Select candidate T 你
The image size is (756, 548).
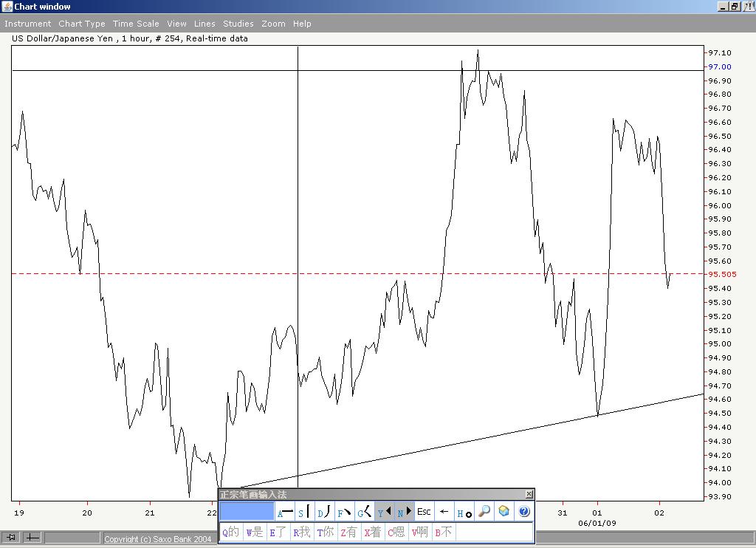point(326,532)
